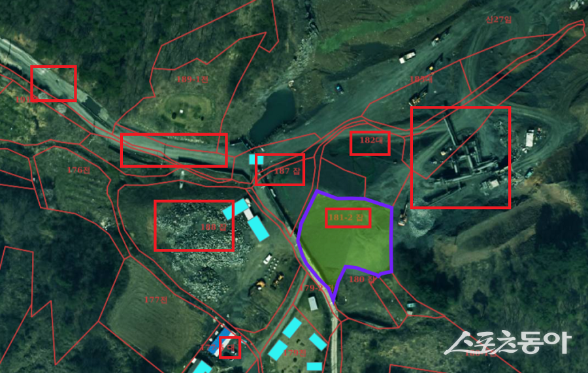Click the white dump truck near 신27임

pos(407,57)
